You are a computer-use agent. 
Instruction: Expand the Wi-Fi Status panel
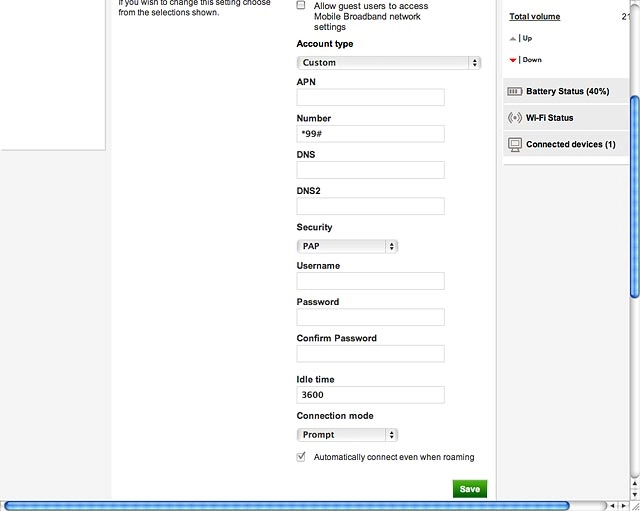click(x=566, y=118)
